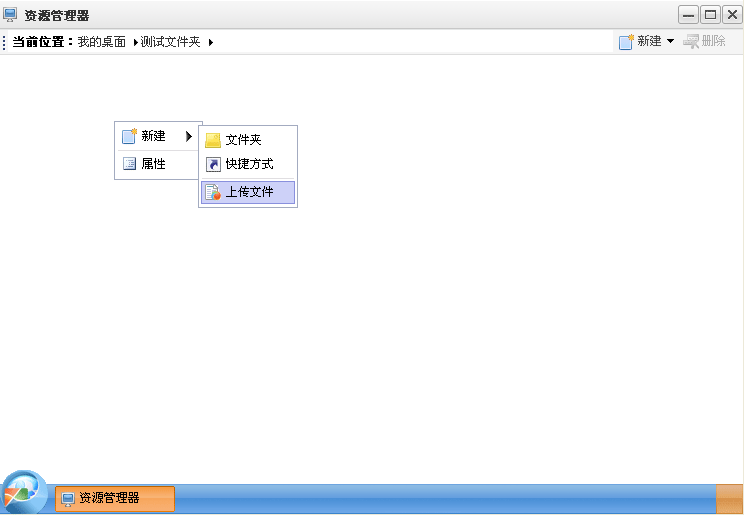Expand breadcrumb arrow after 测试文件夹
The image size is (744, 515).
click(x=211, y=42)
